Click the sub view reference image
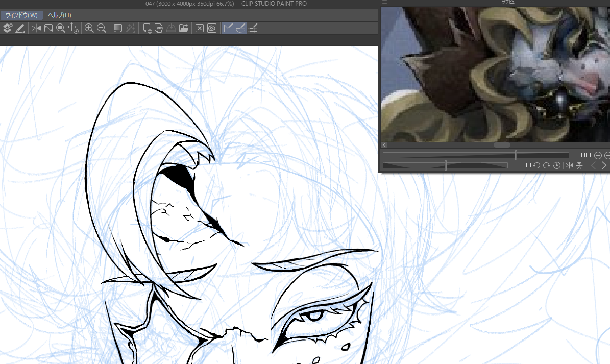The image size is (610, 364). [495, 74]
